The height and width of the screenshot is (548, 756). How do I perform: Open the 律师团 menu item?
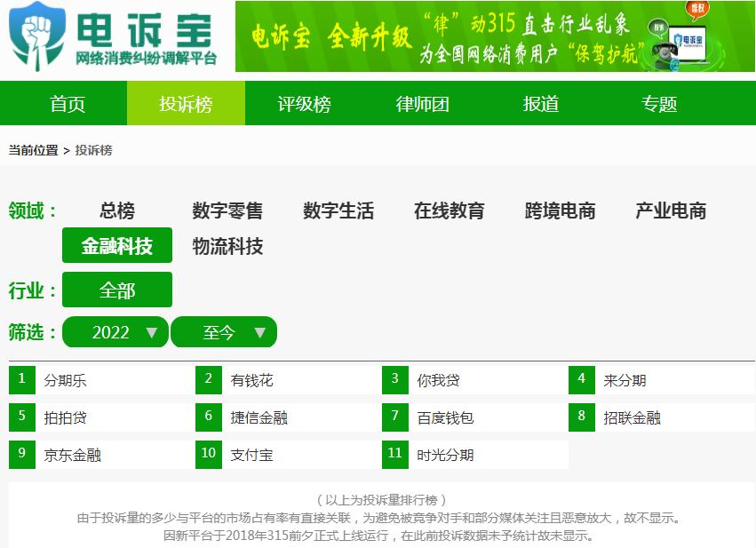[421, 103]
